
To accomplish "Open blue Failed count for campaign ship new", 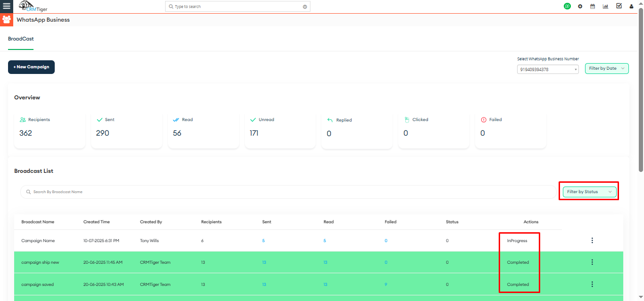I will [386, 262].
